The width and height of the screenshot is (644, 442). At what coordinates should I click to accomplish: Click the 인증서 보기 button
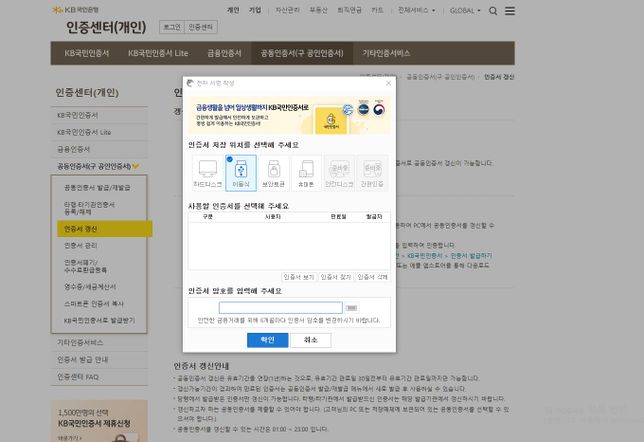tap(299, 277)
